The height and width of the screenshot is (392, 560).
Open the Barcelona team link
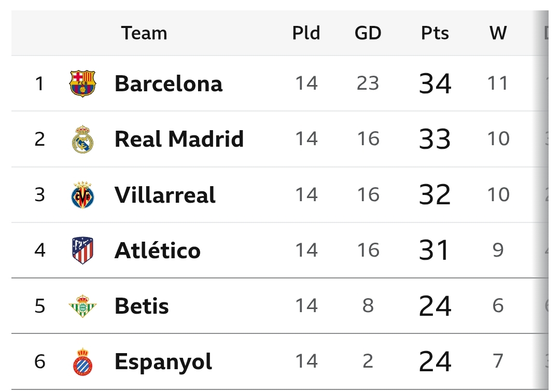[169, 83]
